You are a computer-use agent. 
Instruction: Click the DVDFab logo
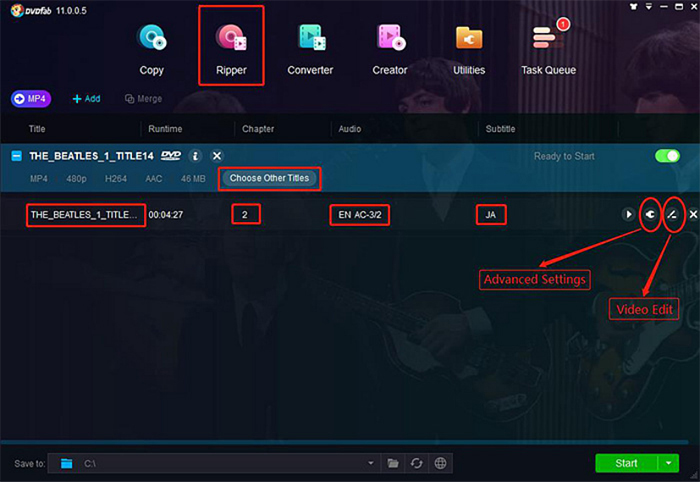[x=31, y=11]
